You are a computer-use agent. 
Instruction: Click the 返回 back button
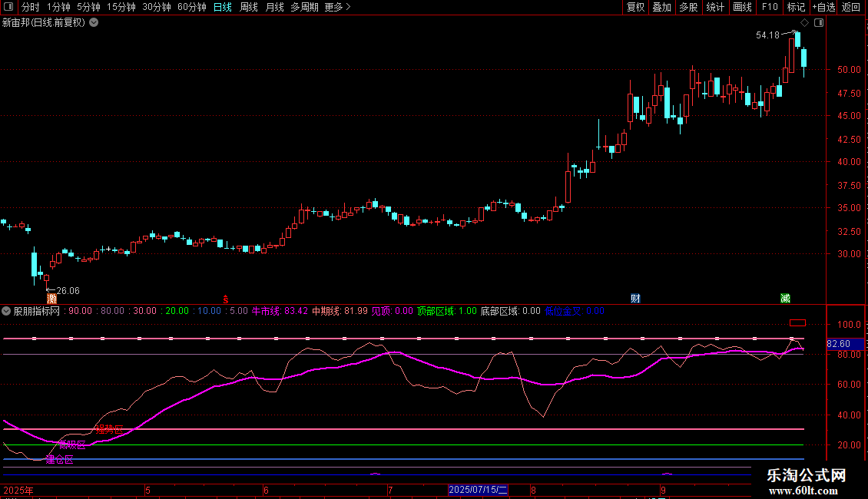(851, 8)
